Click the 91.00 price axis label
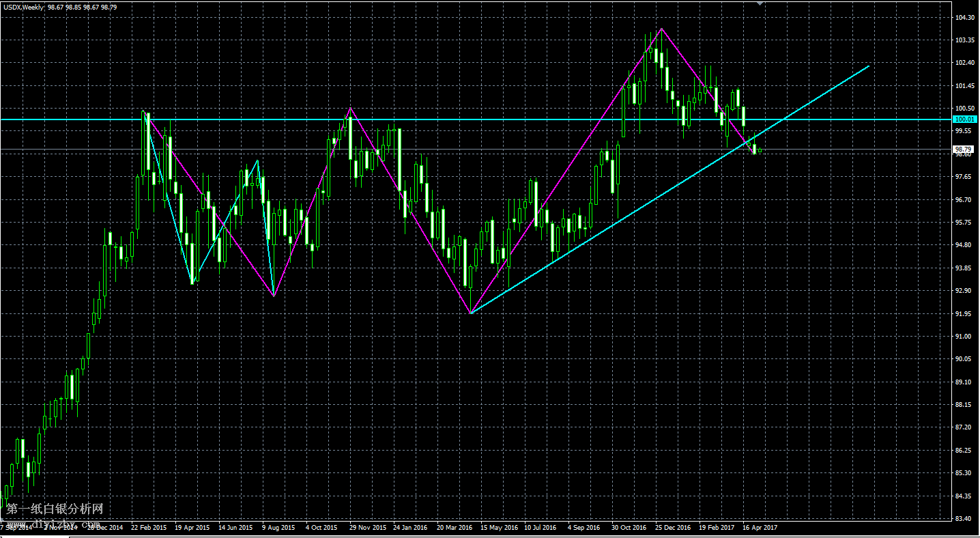This screenshot has width=980, height=538. tap(964, 336)
